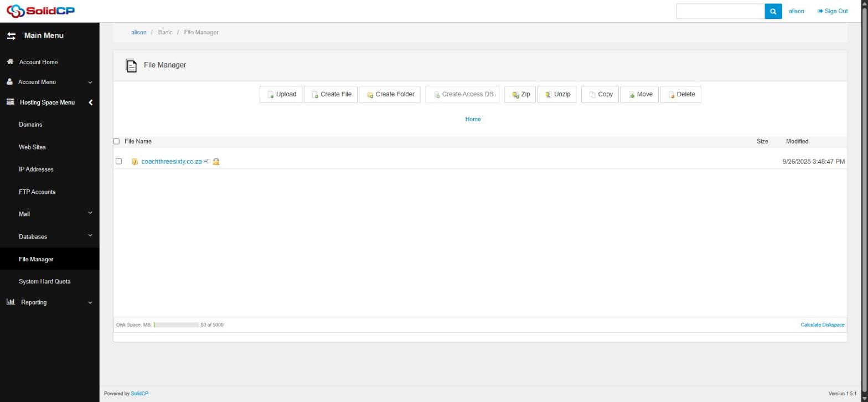Click the Create Folder button
This screenshot has height=402, width=868.
(x=390, y=94)
